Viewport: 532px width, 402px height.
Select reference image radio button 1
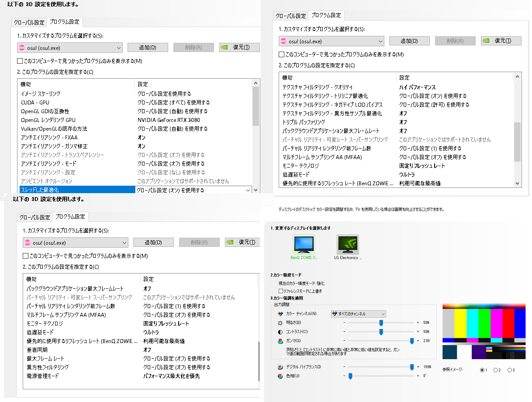click(482, 370)
